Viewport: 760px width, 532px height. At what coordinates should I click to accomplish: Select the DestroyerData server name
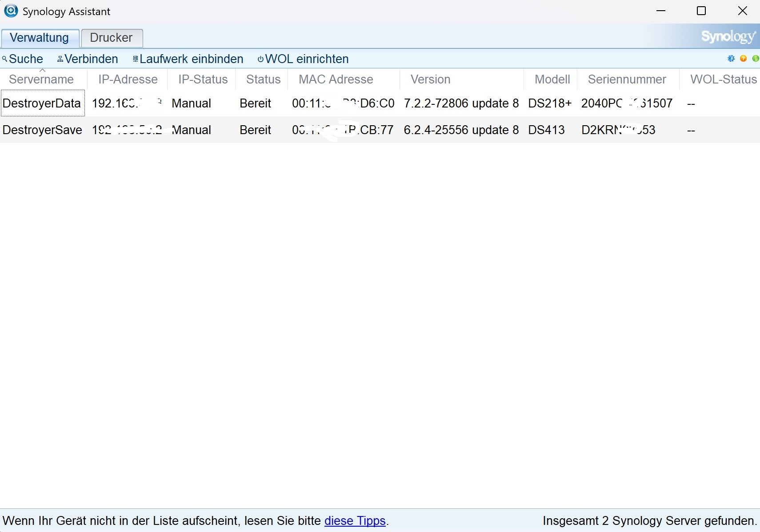click(x=42, y=103)
